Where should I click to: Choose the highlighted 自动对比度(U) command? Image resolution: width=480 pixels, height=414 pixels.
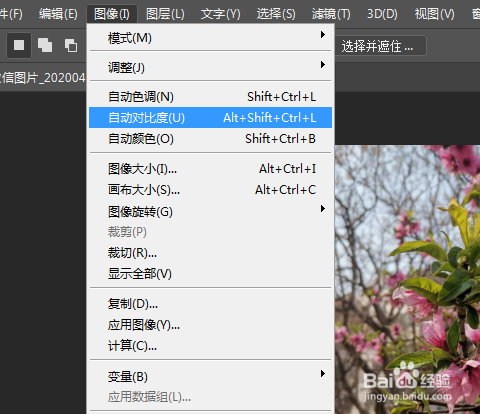(210, 117)
